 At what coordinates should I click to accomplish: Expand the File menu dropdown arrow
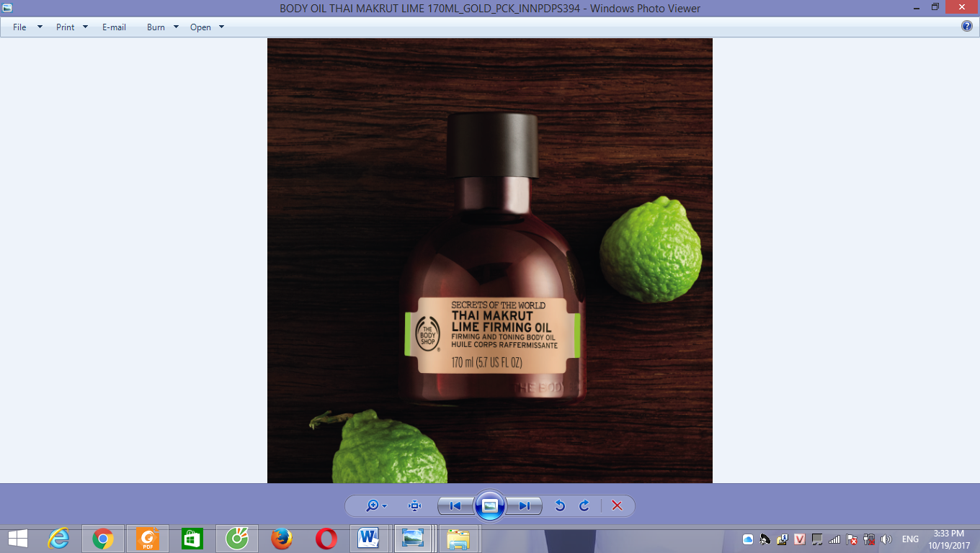coord(40,27)
